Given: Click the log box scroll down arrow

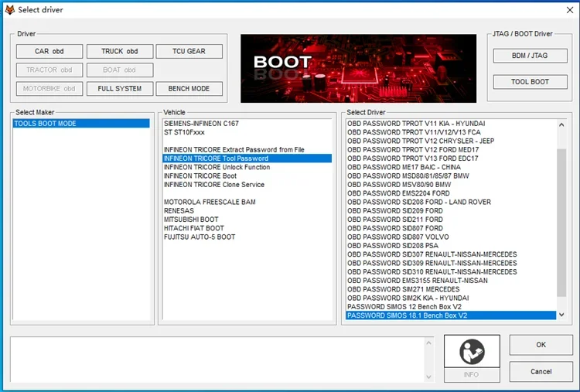Looking at the screenshot, I should click(428, 377).
